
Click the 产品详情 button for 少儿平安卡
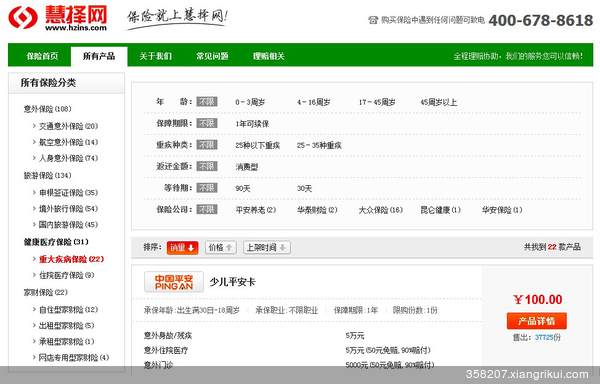tap(536, 321)
